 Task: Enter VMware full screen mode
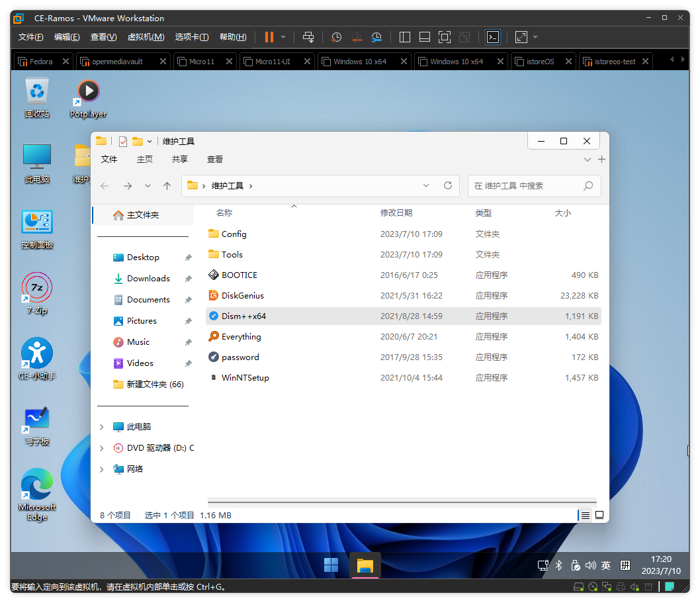[445, 37]
